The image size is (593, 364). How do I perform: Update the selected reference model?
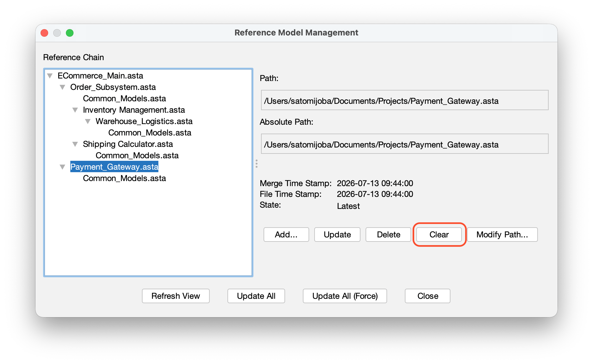(337, 235)
